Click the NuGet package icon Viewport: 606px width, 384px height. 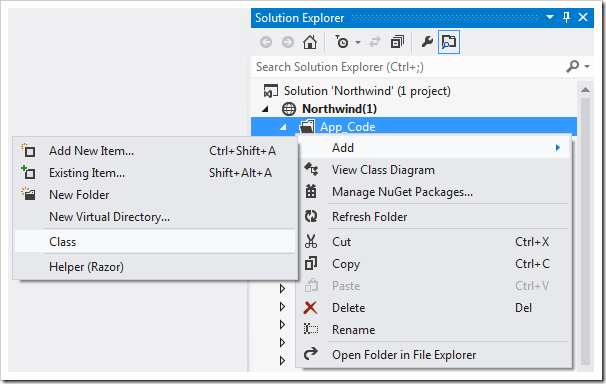(311, 191)
